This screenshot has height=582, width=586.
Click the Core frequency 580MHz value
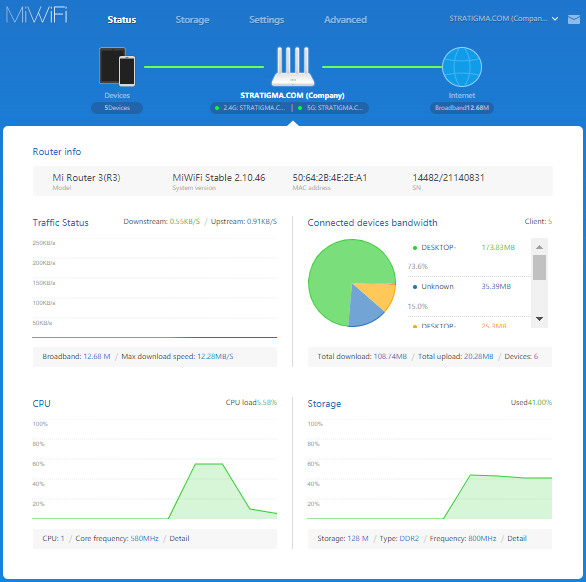click(144, 538)
